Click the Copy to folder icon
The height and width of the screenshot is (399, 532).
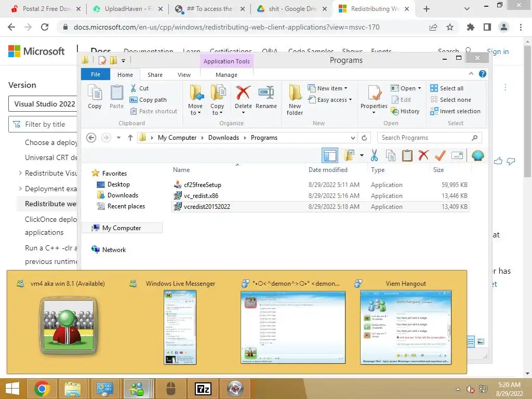coord(218,93)
